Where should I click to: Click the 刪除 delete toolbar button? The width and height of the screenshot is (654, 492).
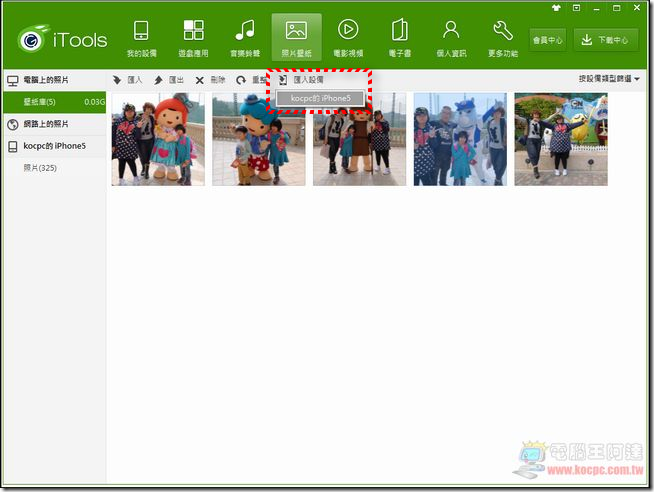210,80
